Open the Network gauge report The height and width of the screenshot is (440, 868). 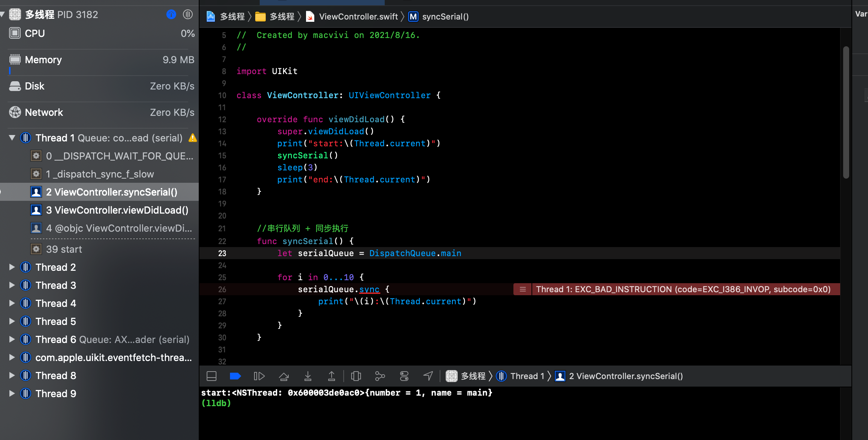pos(102,112)
